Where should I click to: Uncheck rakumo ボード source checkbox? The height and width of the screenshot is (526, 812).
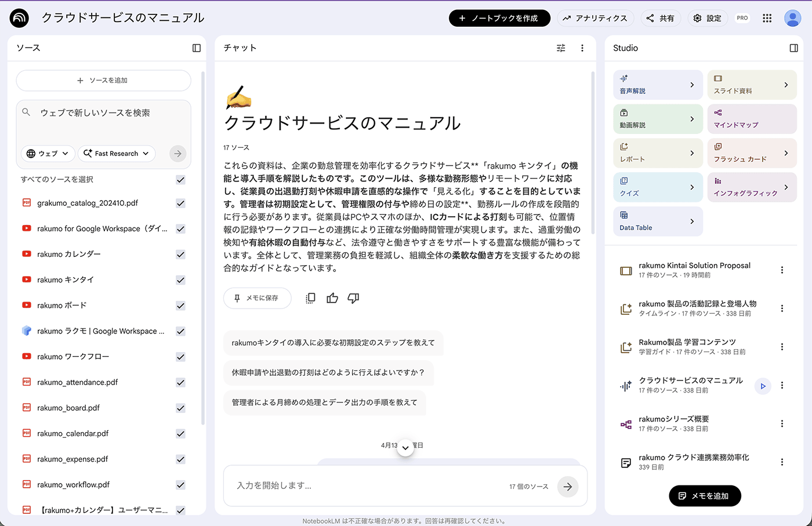point(180,306)
